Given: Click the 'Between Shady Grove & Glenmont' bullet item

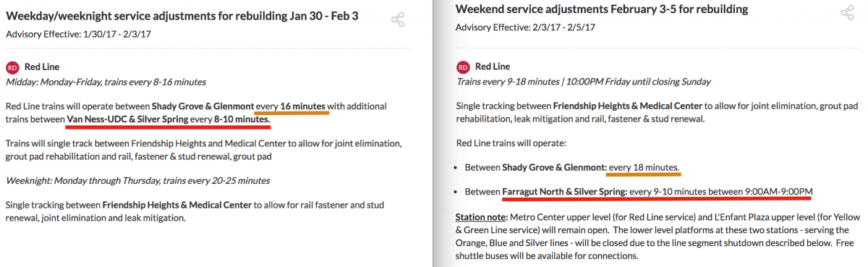Looking at the screenshot, I should [x=571, y=167].
